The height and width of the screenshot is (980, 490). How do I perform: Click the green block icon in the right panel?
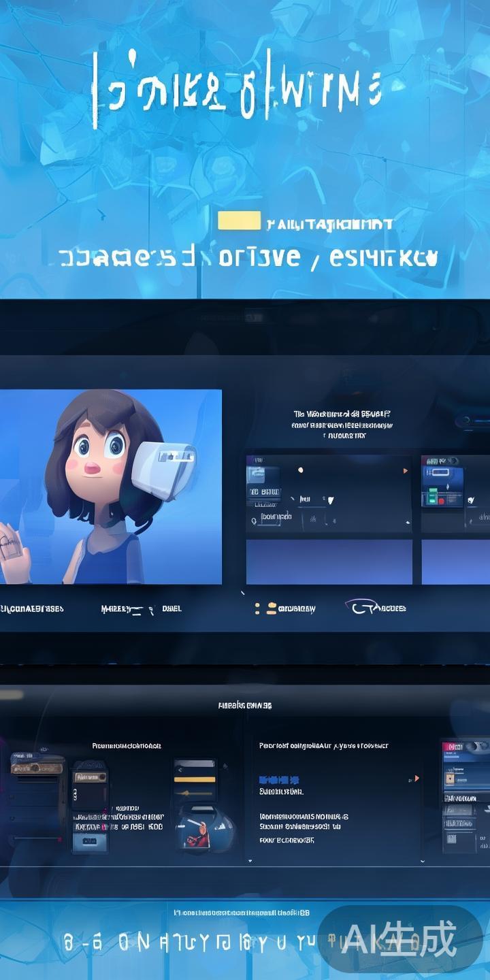point(431,499)
